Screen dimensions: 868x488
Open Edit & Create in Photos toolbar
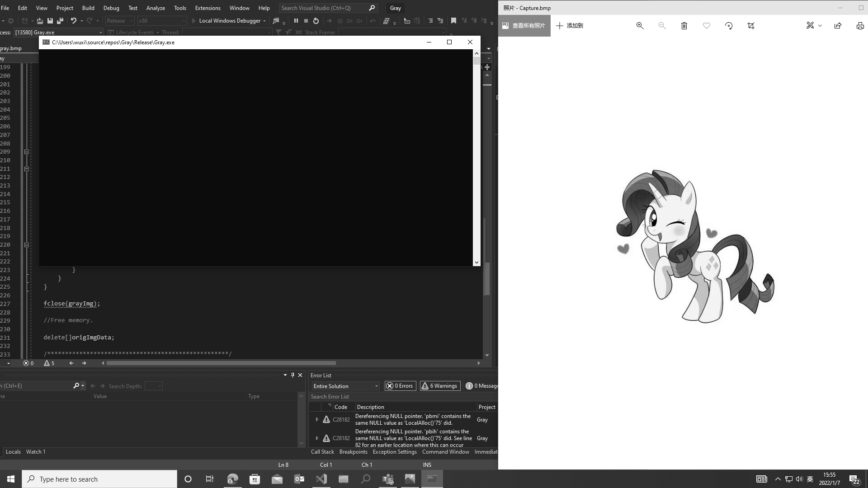pos(810,26)
